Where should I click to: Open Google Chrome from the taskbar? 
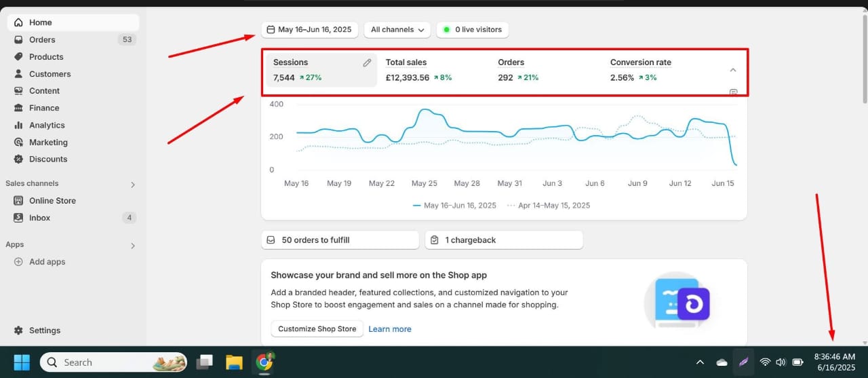(264, 362)
